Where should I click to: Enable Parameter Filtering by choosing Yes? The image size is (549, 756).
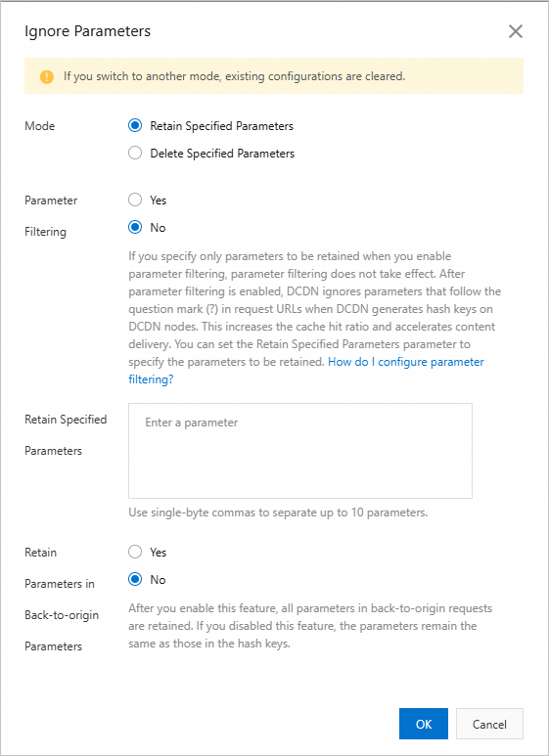coord(135,200)
